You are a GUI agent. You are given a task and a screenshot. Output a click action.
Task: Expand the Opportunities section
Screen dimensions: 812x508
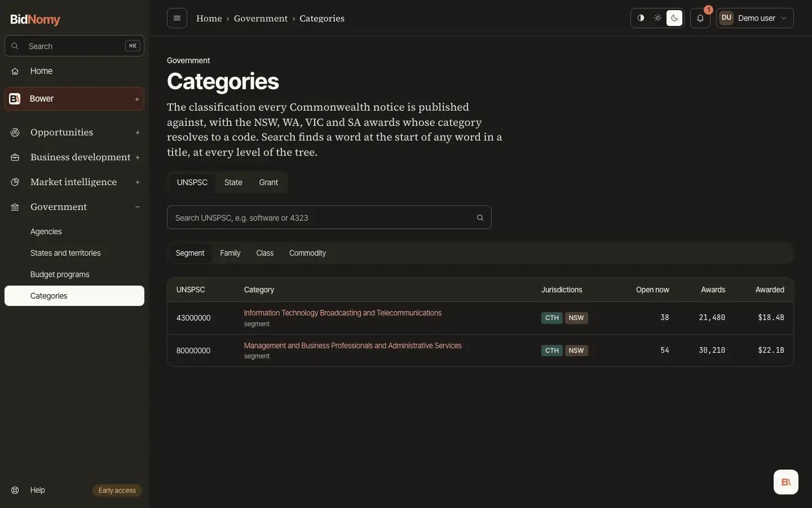tap(138, 133)
